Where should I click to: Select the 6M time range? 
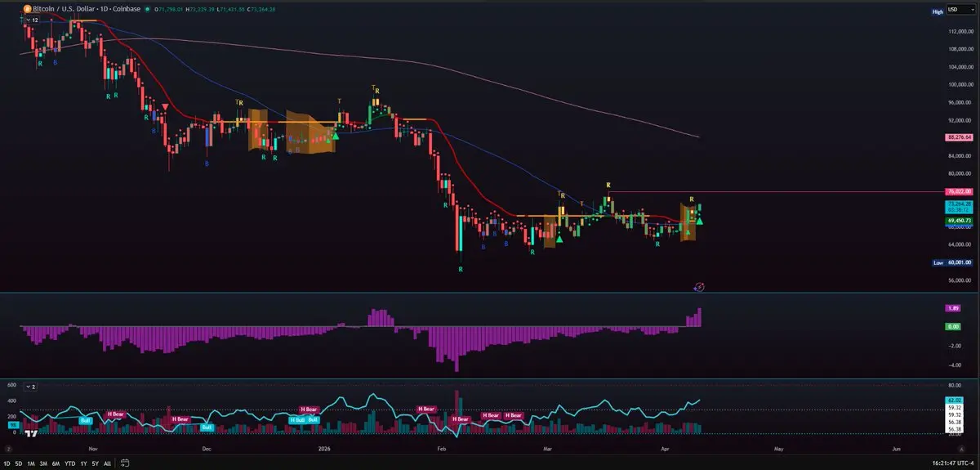56,463
